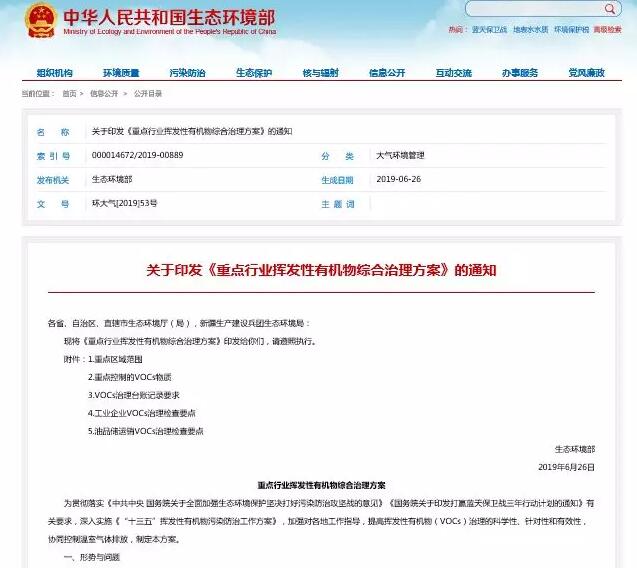
Task: Click the 一、形势与问题 section heading
Action: (92, 557)
